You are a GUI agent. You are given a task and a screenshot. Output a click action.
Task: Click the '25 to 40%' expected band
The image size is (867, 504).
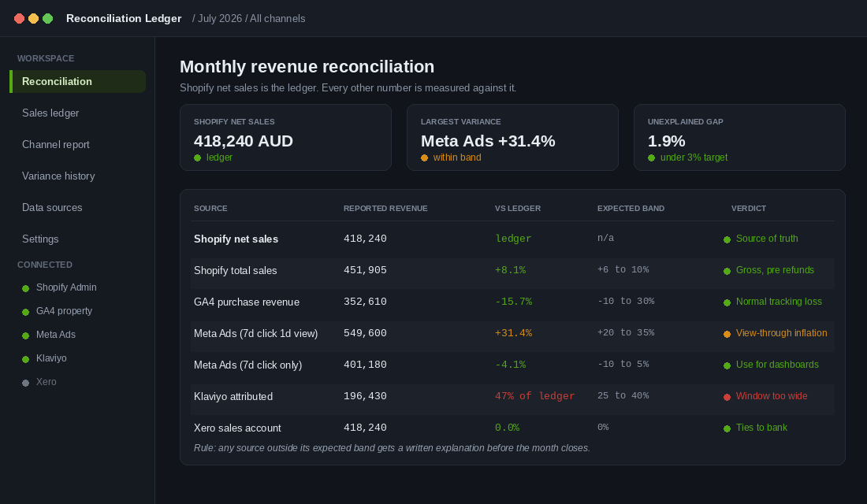[623, 395]
